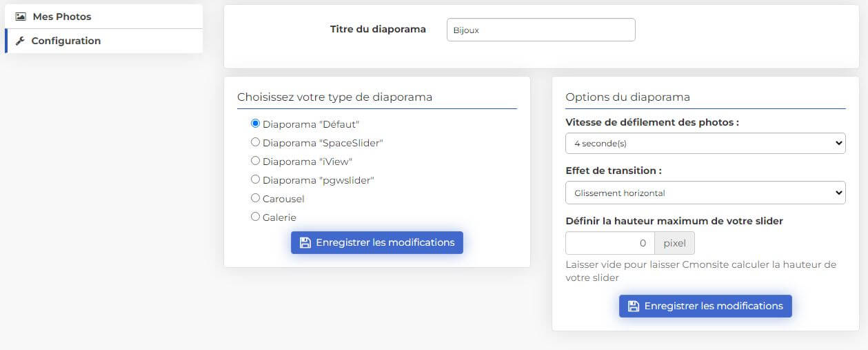This screenshot has width=868, height=350.
Task: Expand the Effet de transition dropdown
Action: [705, 193]
